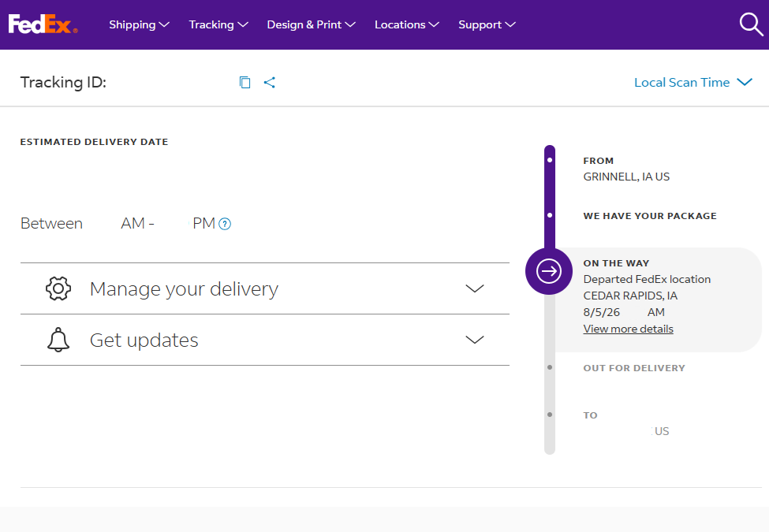769x532 pixels.
Task: Click the share tracking icon
Action: [x=269, y=82]
